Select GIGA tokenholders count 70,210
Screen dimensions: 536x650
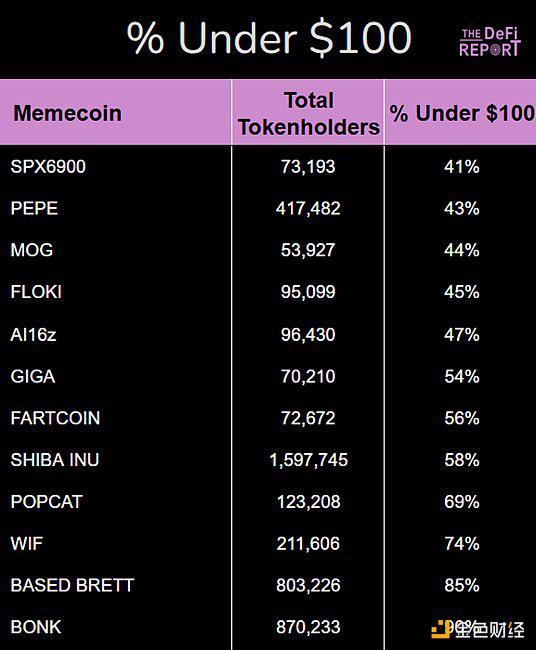point(308,376)
